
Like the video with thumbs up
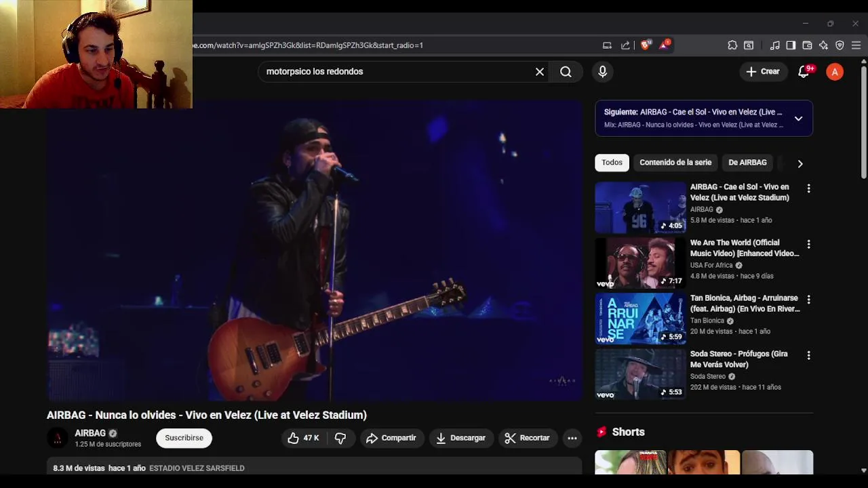pos(303,439)
